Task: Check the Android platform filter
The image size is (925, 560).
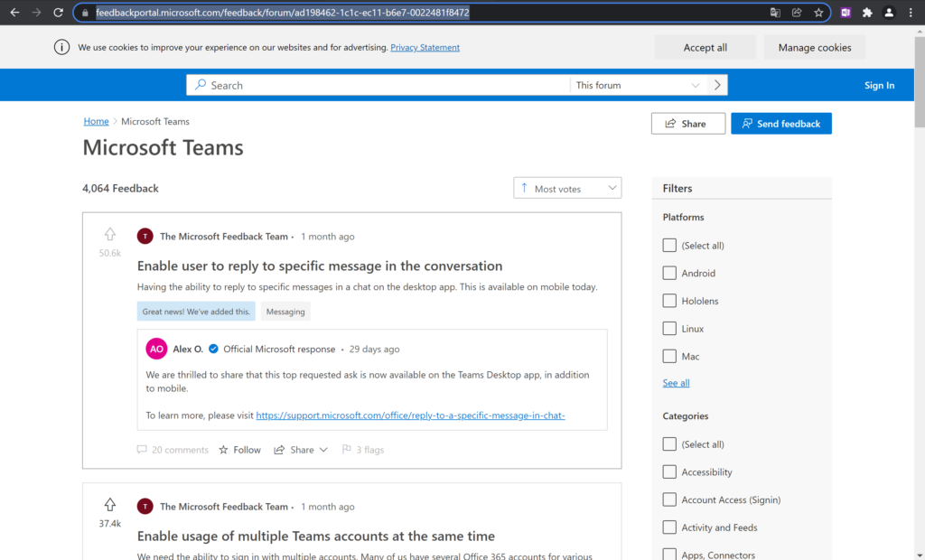Action: pyautogui.click(x=669, y=273)
